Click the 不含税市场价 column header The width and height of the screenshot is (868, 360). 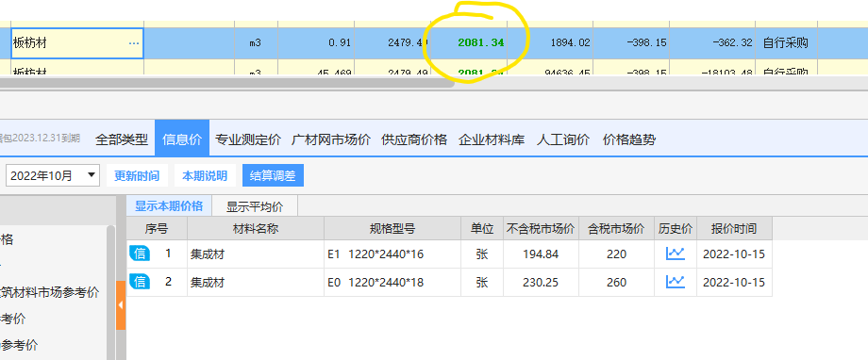click(541, 228)
